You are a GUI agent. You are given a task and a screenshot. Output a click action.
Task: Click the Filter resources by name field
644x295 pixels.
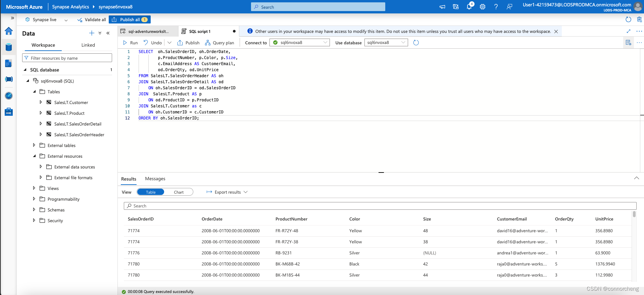67,58
